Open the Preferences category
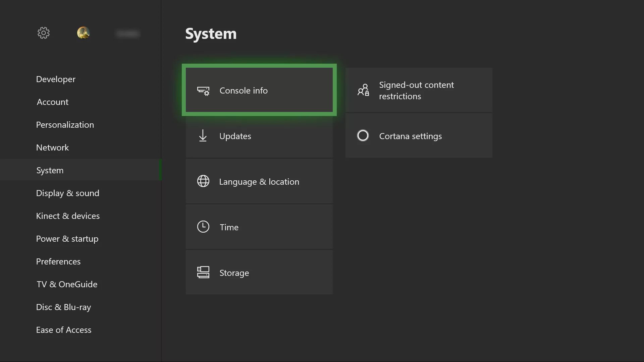This screenshot has height=362, width=644. coord(58,261)
